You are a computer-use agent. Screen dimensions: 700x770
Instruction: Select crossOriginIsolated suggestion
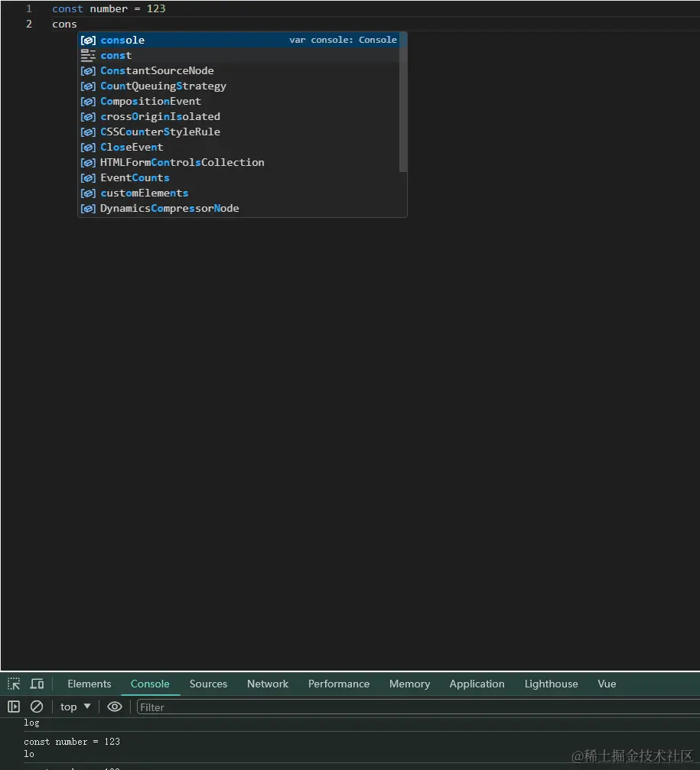tap(239, 116)
